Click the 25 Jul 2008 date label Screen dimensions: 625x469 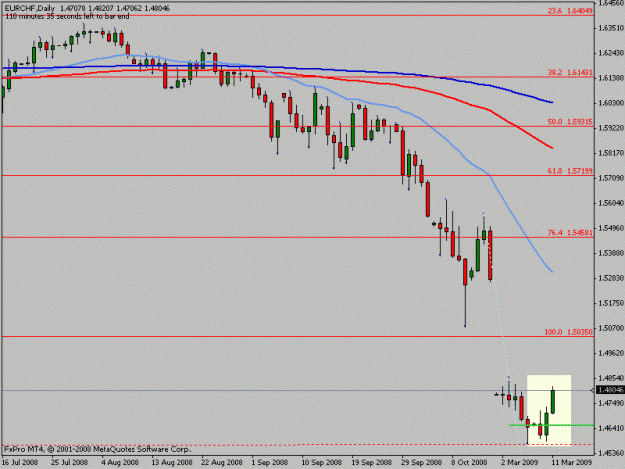70,463
